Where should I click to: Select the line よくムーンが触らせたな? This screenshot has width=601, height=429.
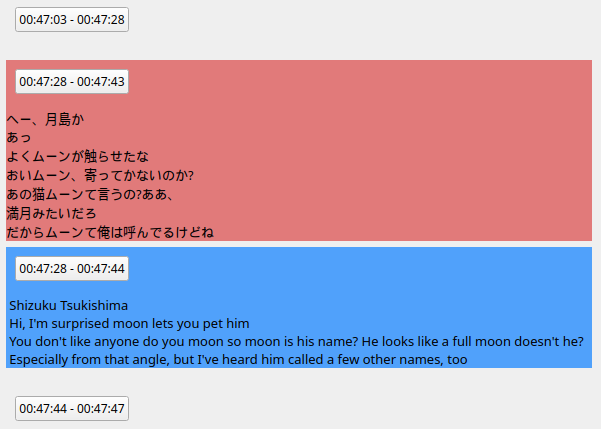click(77, 156)
